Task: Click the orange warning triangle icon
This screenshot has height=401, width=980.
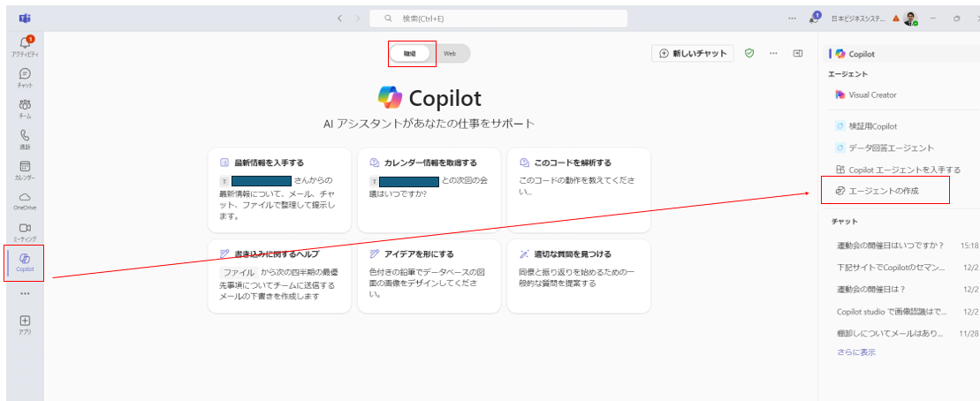Action: (x=896, y=19)
